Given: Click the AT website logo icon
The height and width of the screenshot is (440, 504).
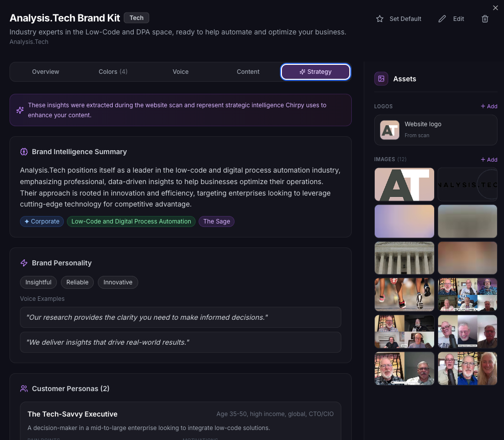Looking at the screenshot, I should [390, 130].
